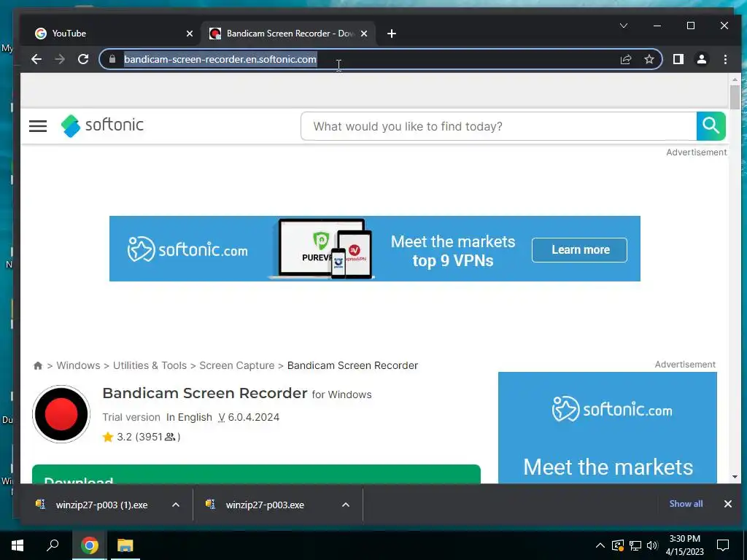Screen dimensions: 747x560
Task: Open File Explorer from taskbar
Action: (125, 545)
